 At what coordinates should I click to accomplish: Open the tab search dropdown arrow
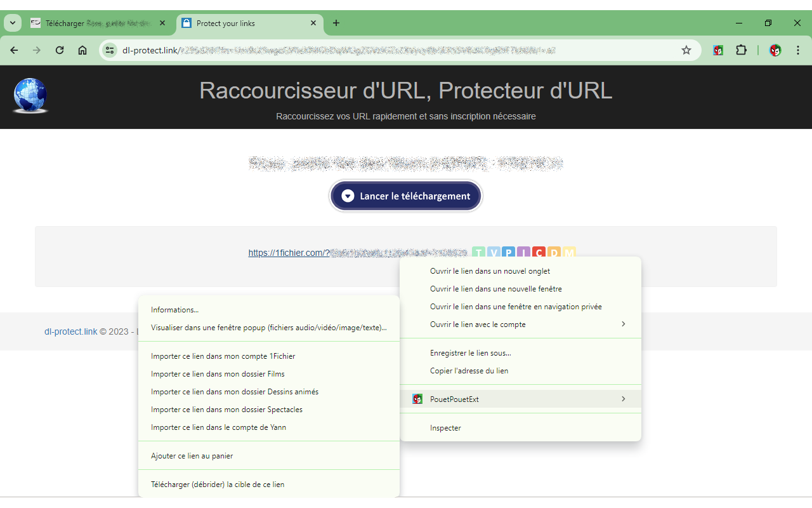tap(12, 23)
